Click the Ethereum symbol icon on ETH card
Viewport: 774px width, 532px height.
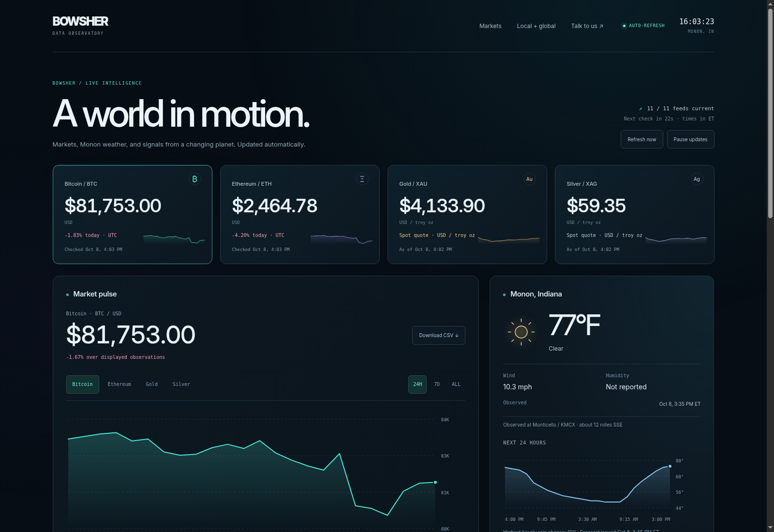click(362, 179)
